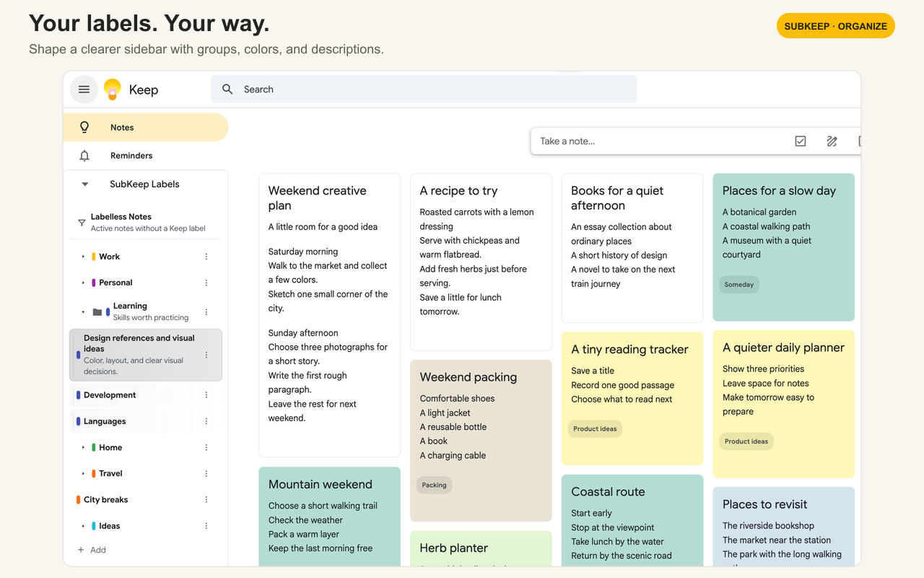Expand the Travel label group
The width and height of the screenshot is (924, 578).
(x=84, y=474)
